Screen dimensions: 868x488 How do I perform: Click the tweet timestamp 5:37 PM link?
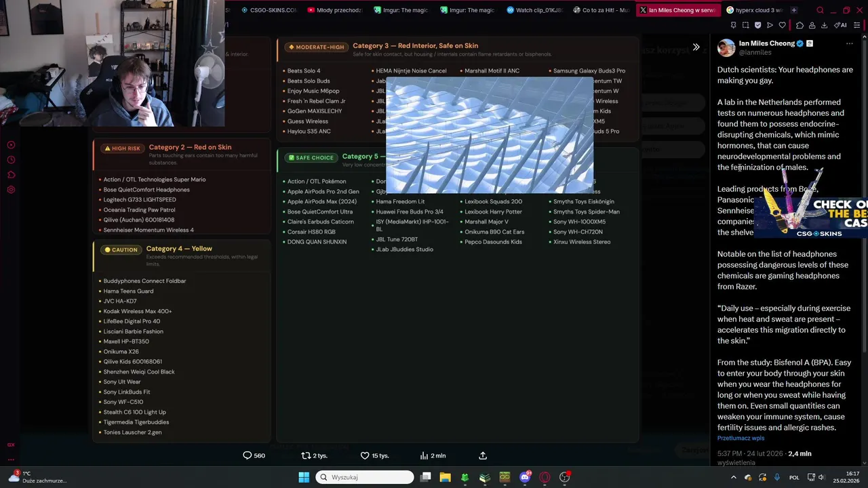(x=751, y=453)
